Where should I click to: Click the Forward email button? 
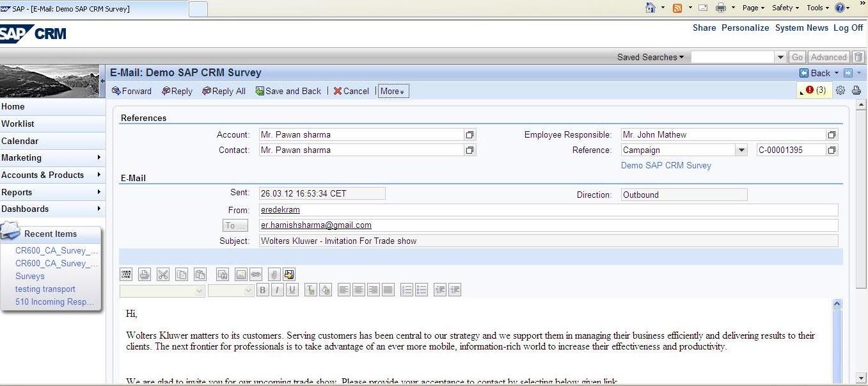click(x=132, y=91)
